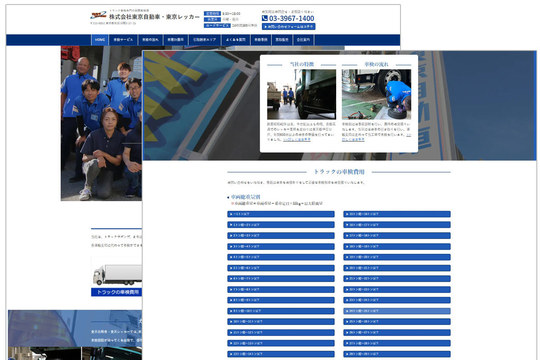The width and height of the screenshot is (540, 360).
Task: Click arrow icon of topmost left weight bar
Action: [231, 214]
